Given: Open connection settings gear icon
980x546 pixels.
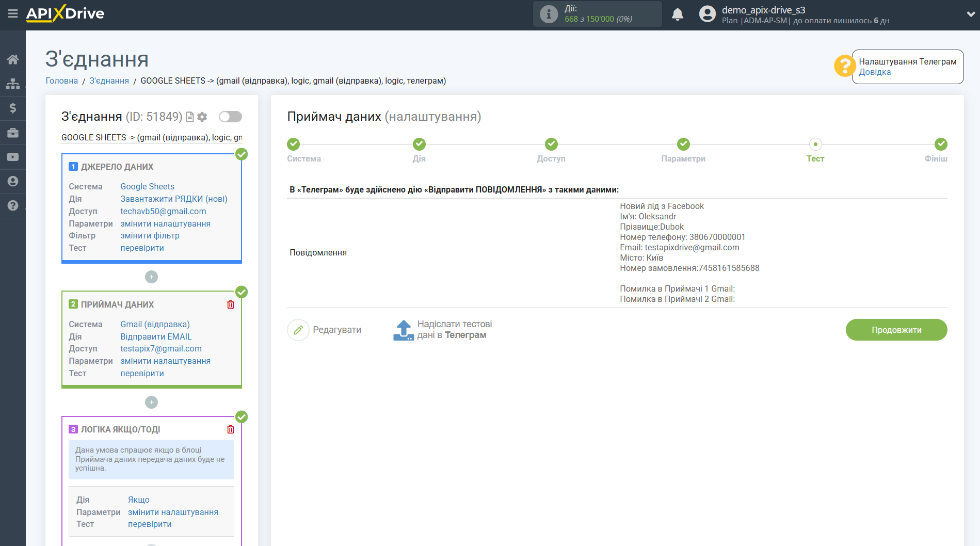Looking at the screenshot, I should 202,117.
